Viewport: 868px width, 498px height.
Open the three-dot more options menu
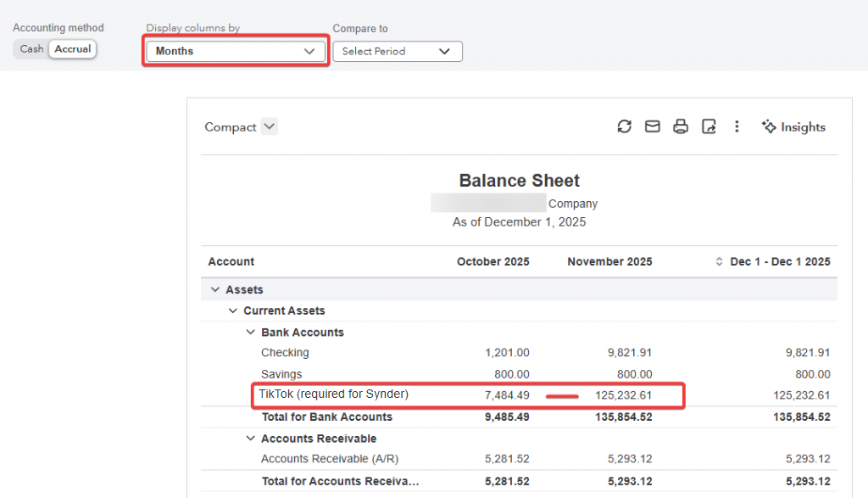(x=737, y=126)
